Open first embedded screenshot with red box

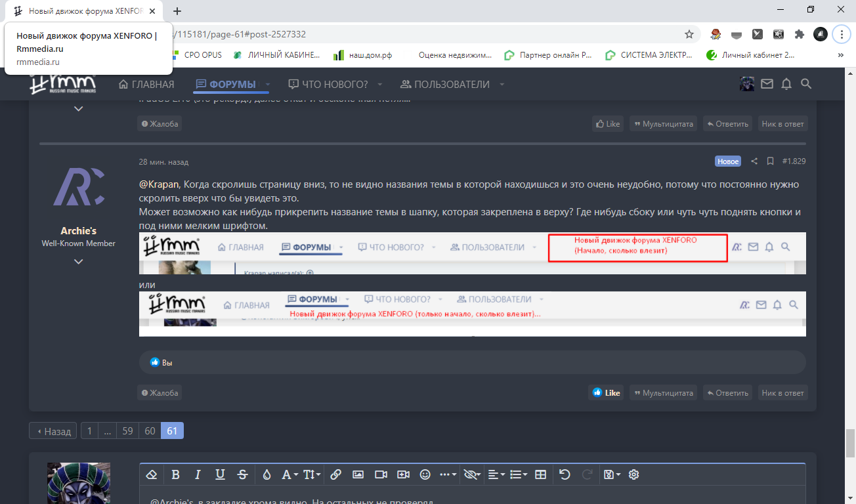coord(472,253)
